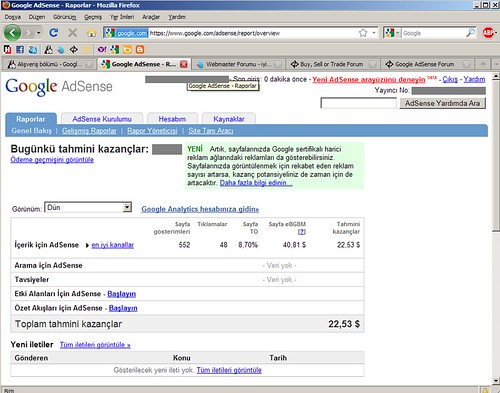Image resolution: width=500 pixels, height=393 pixels.
Task: Click the Adblock Plus ABP icon
Action: click(488, 33)
